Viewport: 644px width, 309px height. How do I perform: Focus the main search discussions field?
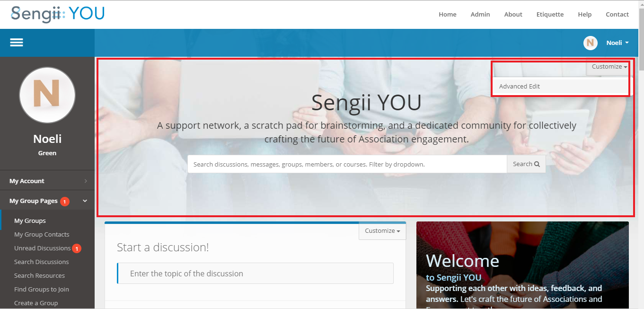(x=347, y=164)
